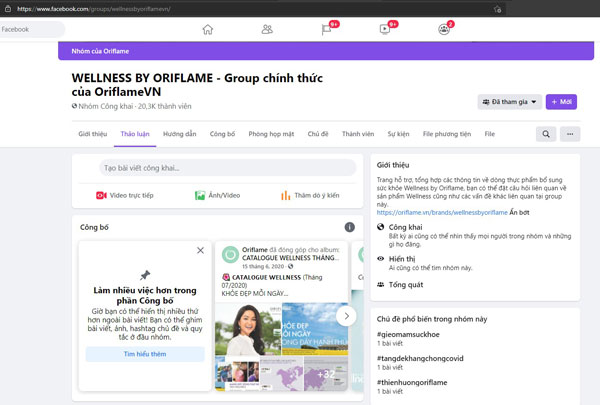Open hashtag #thienhuongoriflame

412,382
